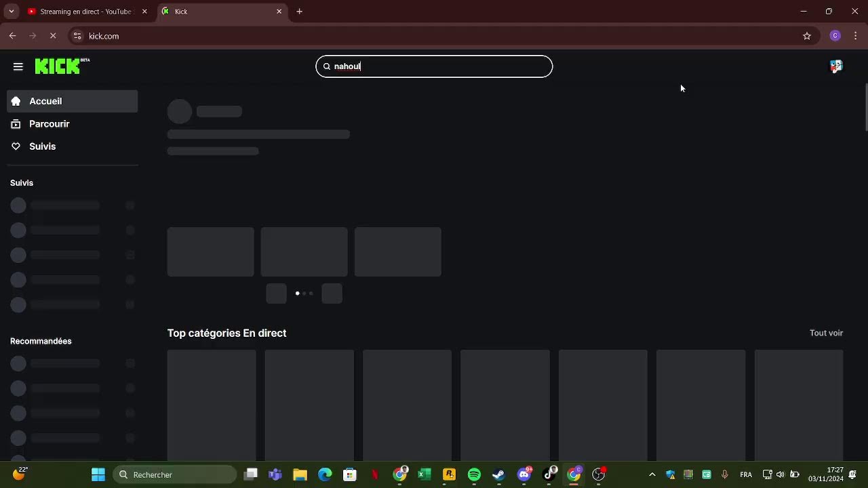The width and height of the screenshot is (868, 488).
Task: Open Suivis heart item in sidebar
Action: coord(73,146)
